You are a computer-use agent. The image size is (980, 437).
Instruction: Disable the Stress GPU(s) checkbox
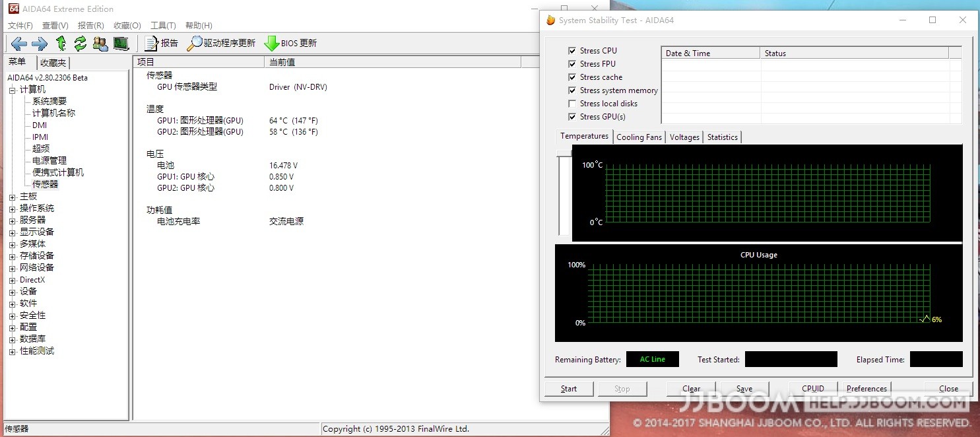coord(572,117)
